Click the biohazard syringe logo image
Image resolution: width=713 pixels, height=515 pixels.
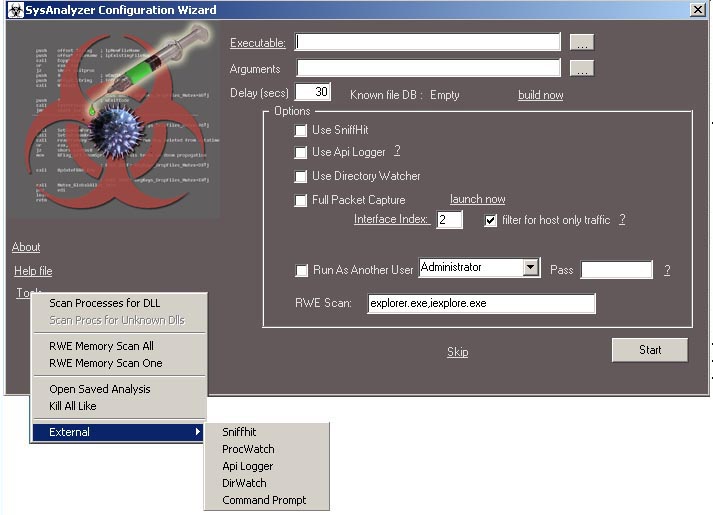click(118, 120)
